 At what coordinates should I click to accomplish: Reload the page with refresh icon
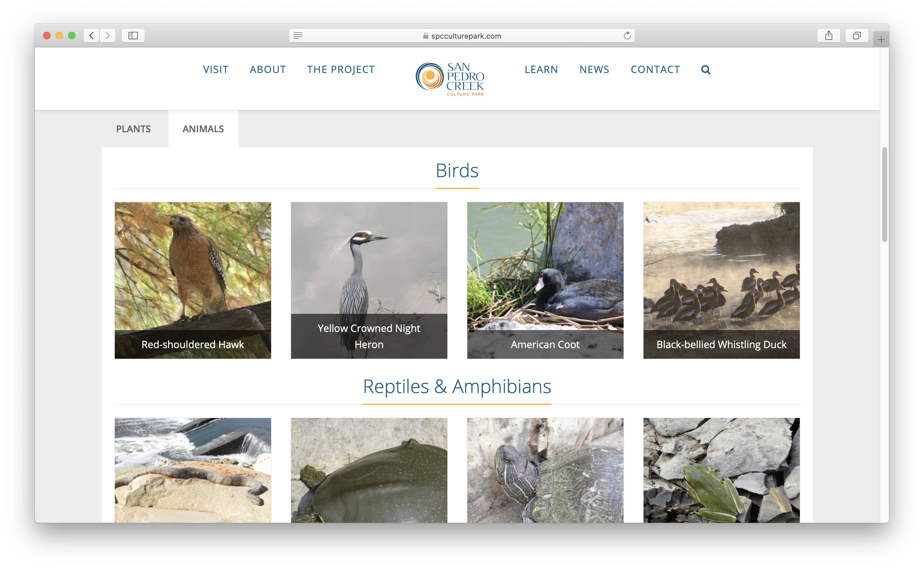tap(627, 36)
